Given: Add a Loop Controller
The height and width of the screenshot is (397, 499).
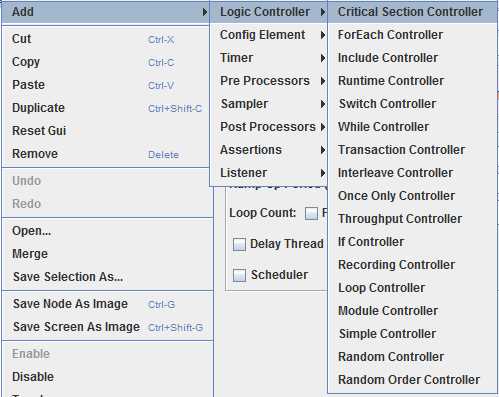Looking at the screenshot, I should [x=413, y=288].
